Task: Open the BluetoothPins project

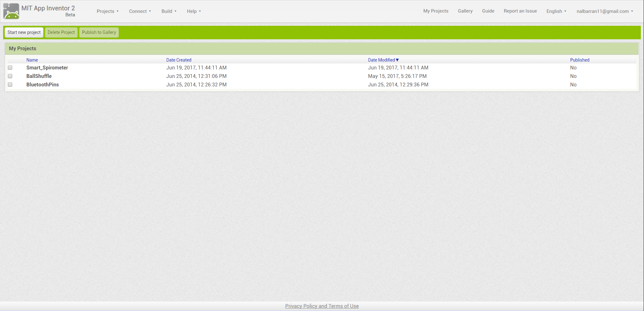Action: click(42, 85)
